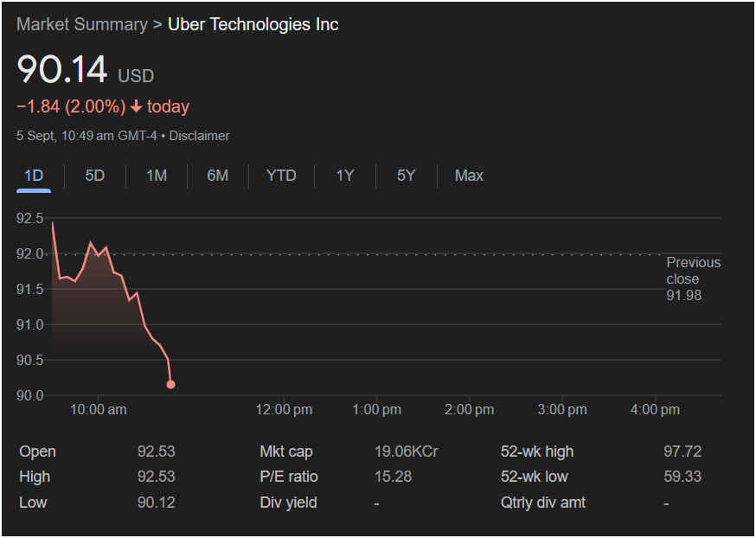Image resolution: width=756 pixels, height=538 pixels.
Task: Click the Div yield label
Action: tap(288, 503)
